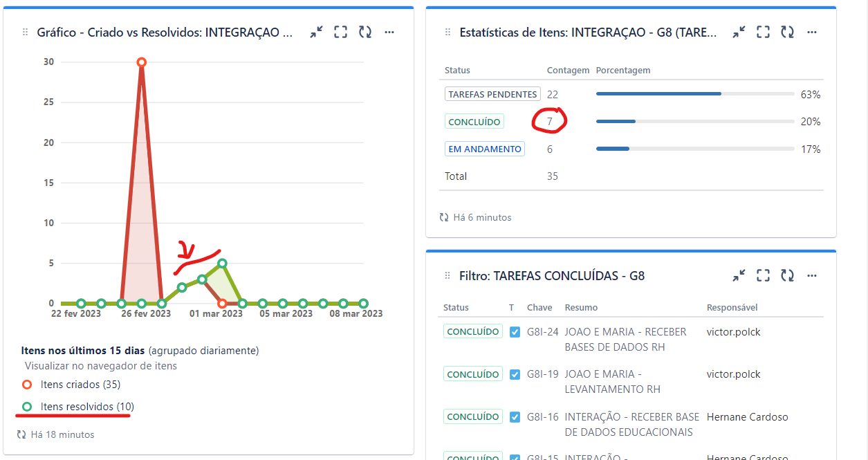Click the count 7 for CONCLUÍDO
The height and width of the screenshot is (460, 868).
tap(550, 122)
